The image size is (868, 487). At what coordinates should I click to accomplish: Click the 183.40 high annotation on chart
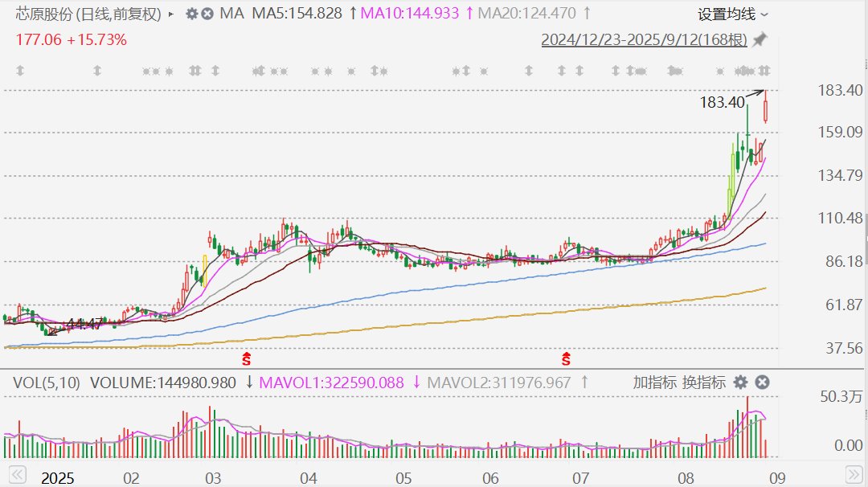coord(723,102)
